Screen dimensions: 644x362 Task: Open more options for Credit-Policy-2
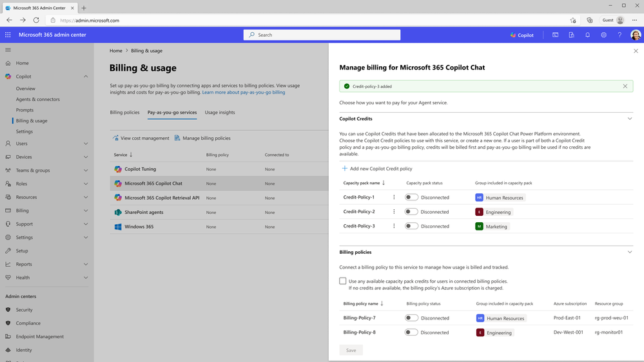pos(394,212)
